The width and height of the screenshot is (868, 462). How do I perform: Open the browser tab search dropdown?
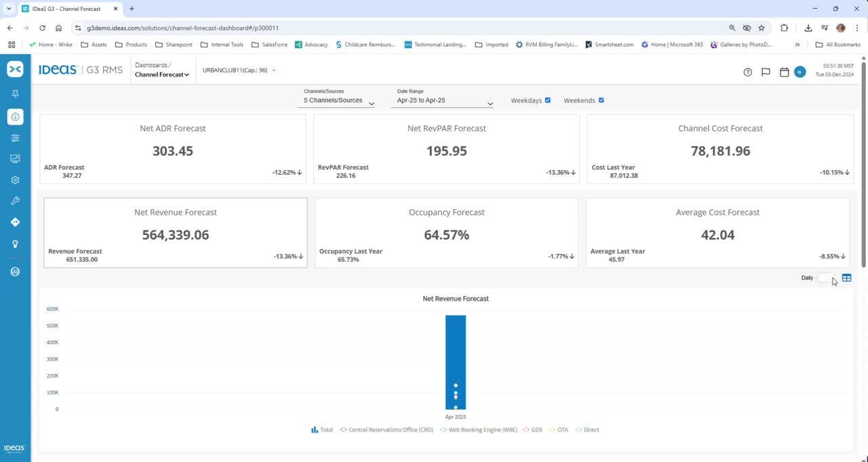click(x=9, y=9)
